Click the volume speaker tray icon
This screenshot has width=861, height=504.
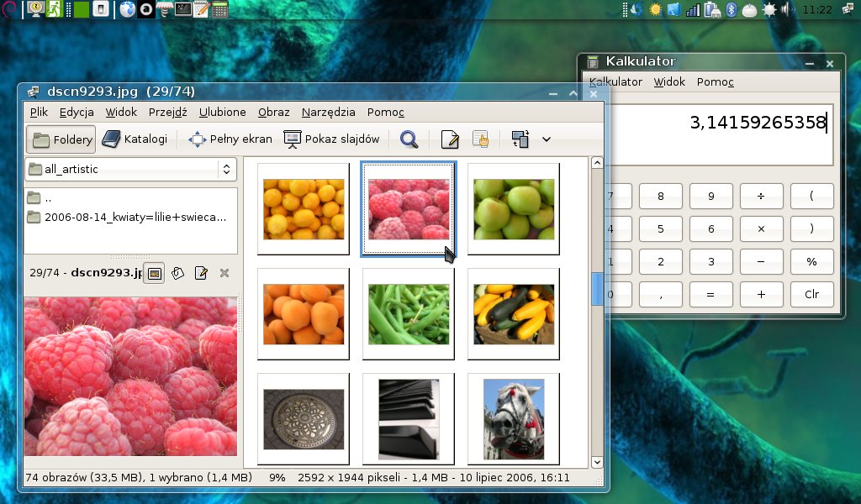pos(787,9)
